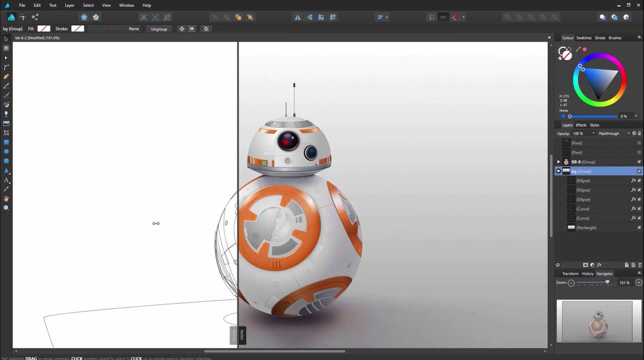Switch to the Swatches tab
This screenshot has height=360, width=644.
click(584, 38)
